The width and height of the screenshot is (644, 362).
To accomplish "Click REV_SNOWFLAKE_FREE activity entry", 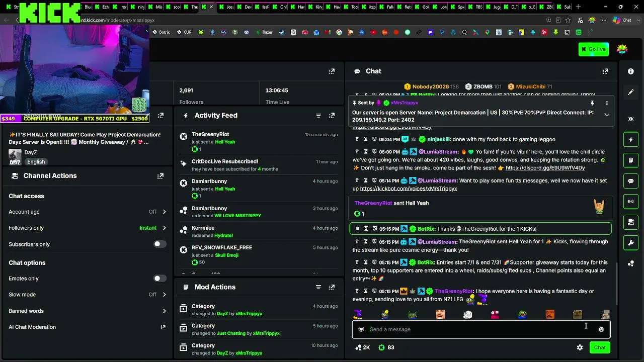I will (259, 255).
